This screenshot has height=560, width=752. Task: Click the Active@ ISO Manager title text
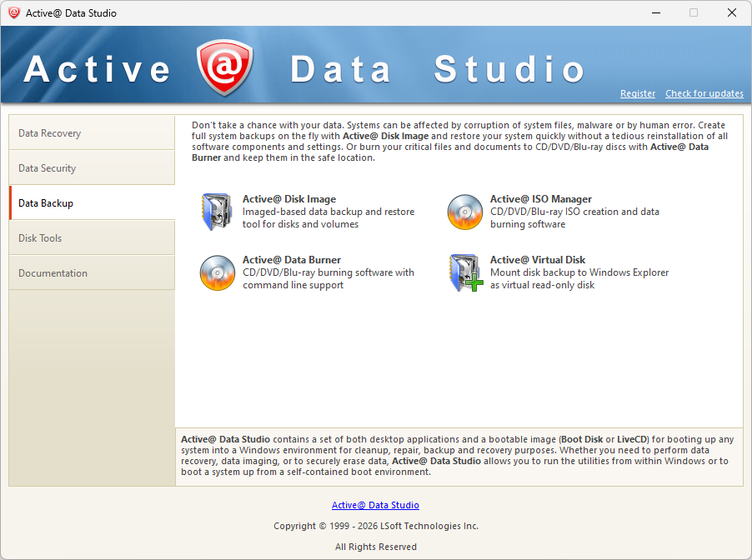(x=541, y=199)
